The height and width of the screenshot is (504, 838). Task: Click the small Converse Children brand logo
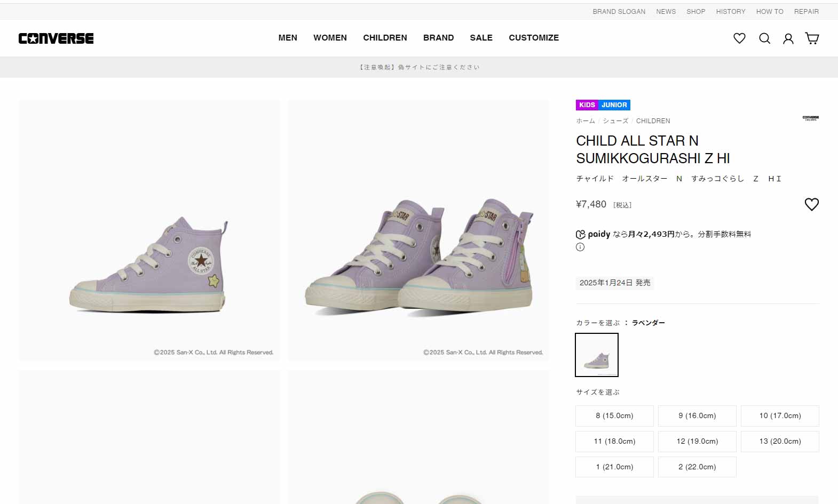(x=810, y=118)
